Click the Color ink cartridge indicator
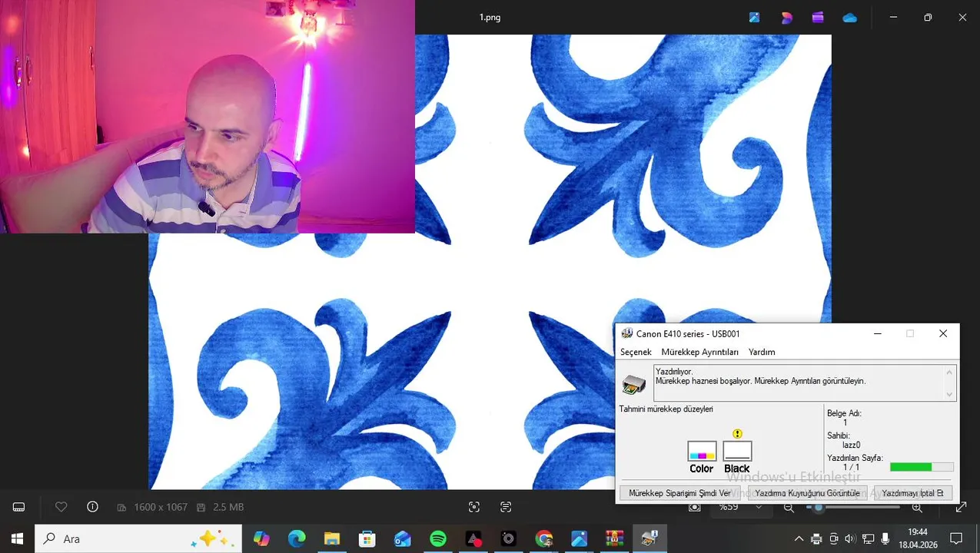The width and height of the screenshot is (980, 553). (702, 452)
